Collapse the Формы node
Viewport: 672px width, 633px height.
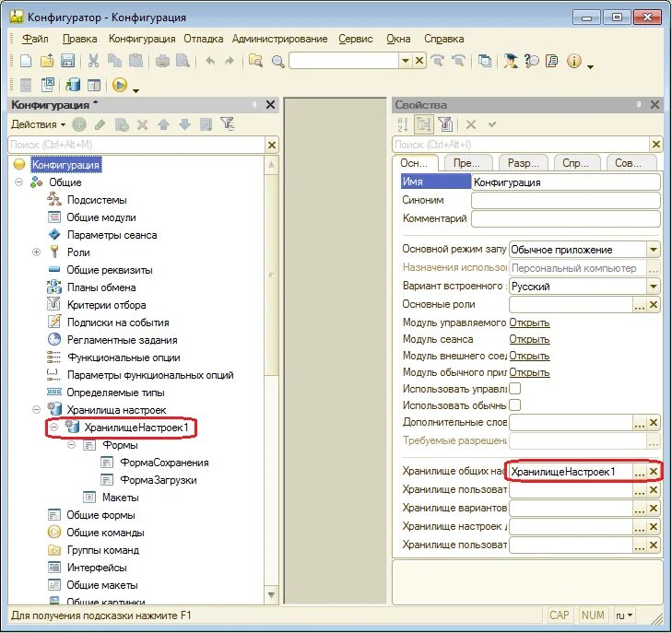click(x=72, y=445)
